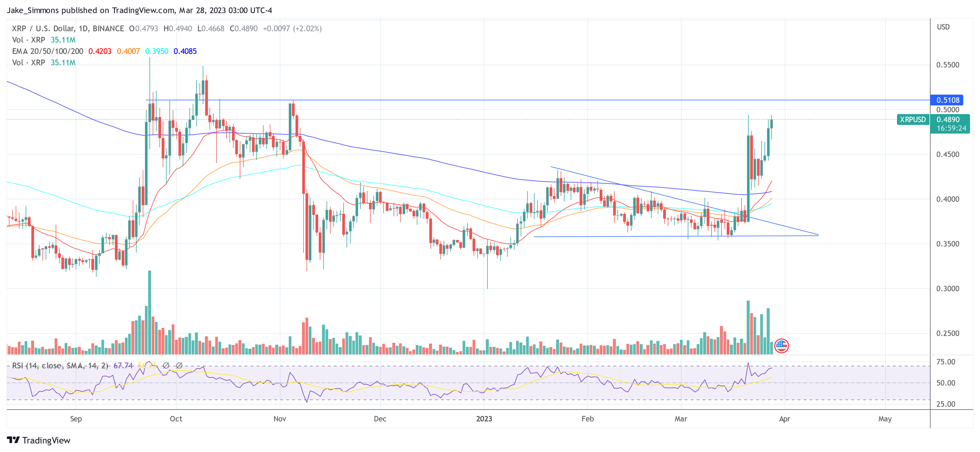This screenshot has height=452, width=980.
Task: Click the green XRPUSD symbol tag
Action: [x=913, y=119]
